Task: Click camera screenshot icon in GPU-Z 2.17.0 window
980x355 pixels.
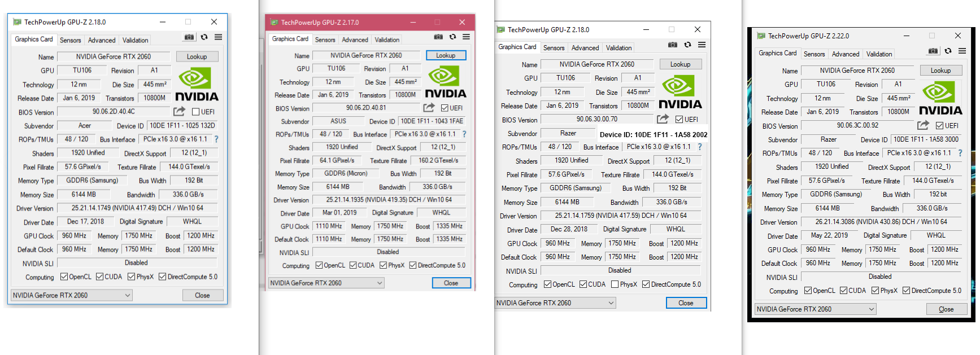Action: (438, 37)
